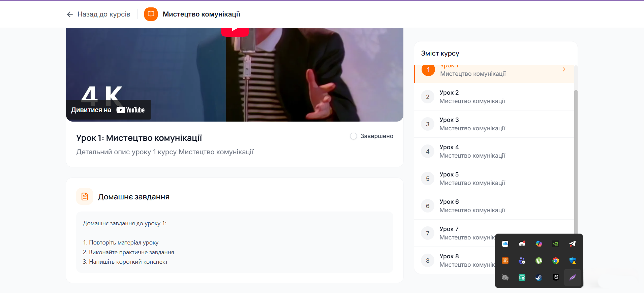Play the video with the red YouTube button
644x293 pixels.
point(235,32)
